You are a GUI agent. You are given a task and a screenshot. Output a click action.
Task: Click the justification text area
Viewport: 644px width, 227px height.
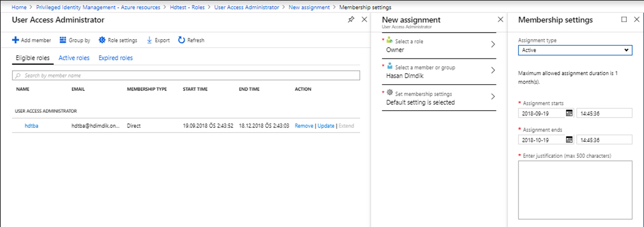click(575, 190)
